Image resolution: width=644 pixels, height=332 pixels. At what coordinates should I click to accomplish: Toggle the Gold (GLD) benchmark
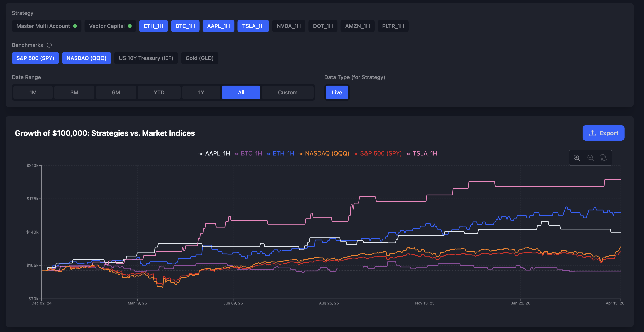click(x=199, y=58)
